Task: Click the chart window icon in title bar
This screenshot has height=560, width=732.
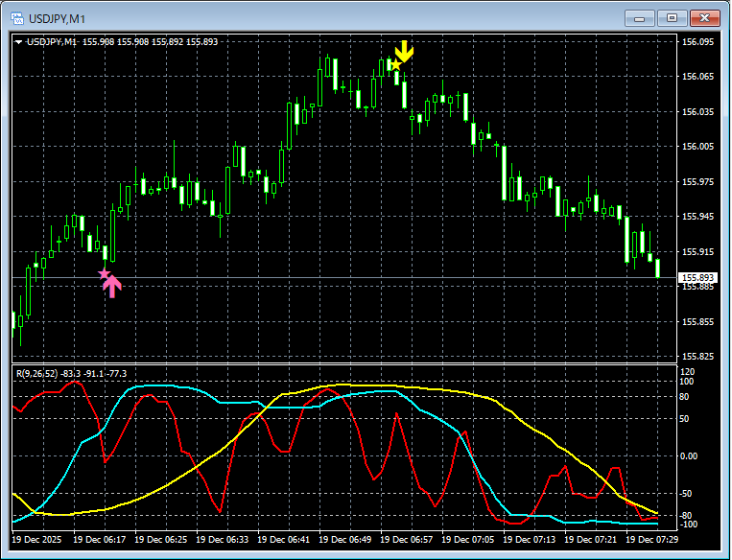Action: pyautogui.click(x=16, y=17)
